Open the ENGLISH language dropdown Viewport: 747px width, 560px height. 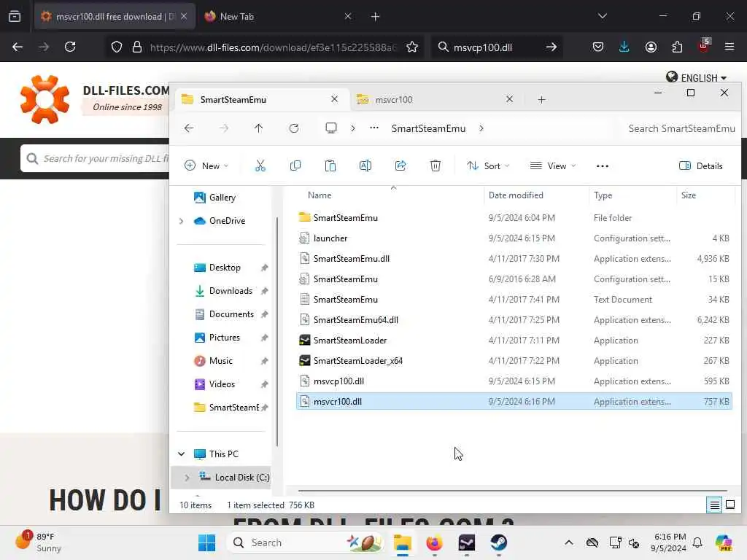[697, 77]
